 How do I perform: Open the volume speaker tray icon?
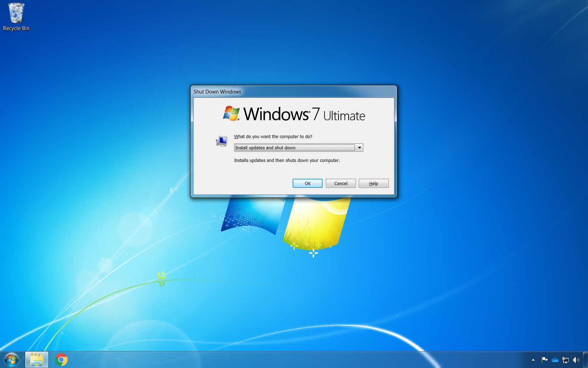[x=576, y=360]
